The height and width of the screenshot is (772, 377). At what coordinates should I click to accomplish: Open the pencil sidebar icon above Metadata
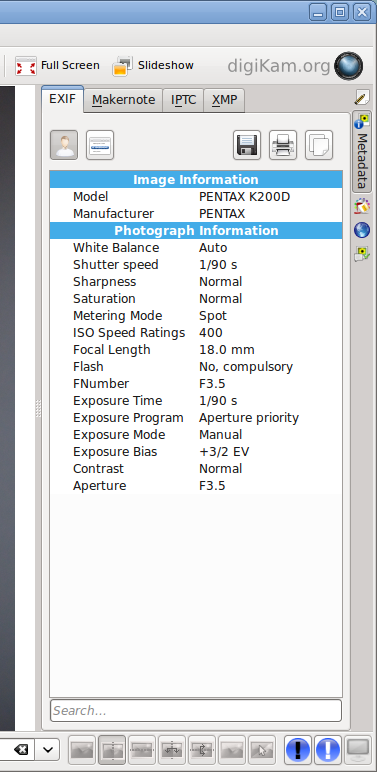362,97
